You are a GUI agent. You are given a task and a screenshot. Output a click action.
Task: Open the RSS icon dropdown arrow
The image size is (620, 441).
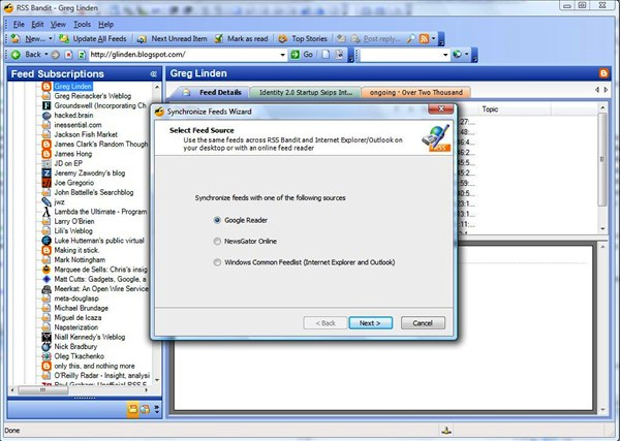click(433, 39)
